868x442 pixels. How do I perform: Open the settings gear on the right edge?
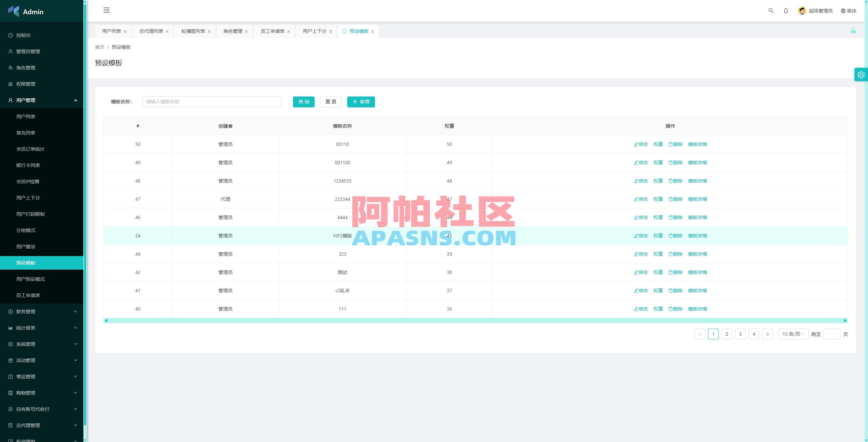pyautogui.click(x=861, y=75)
